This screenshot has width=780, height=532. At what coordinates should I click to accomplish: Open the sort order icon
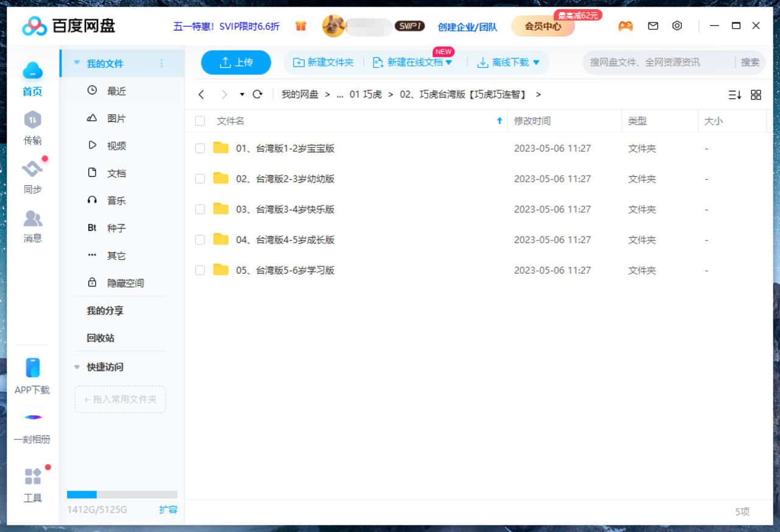(x=735, y=95)
